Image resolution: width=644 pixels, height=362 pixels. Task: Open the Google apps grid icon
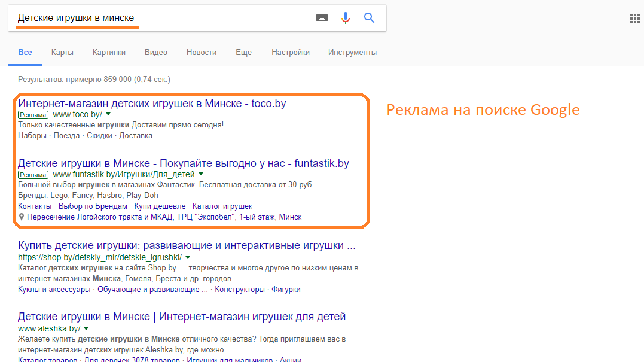click(x=635, y=19)
